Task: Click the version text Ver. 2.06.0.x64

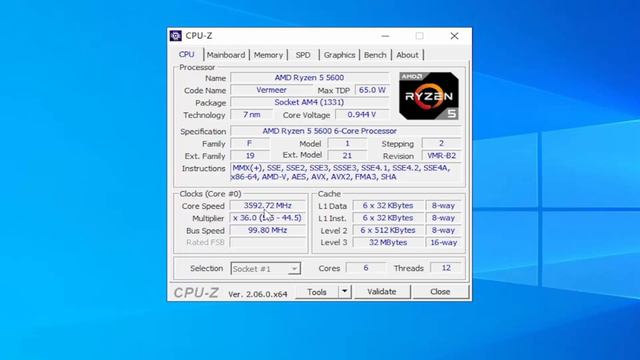Action: pyautogui.click(x=258, y=294)
